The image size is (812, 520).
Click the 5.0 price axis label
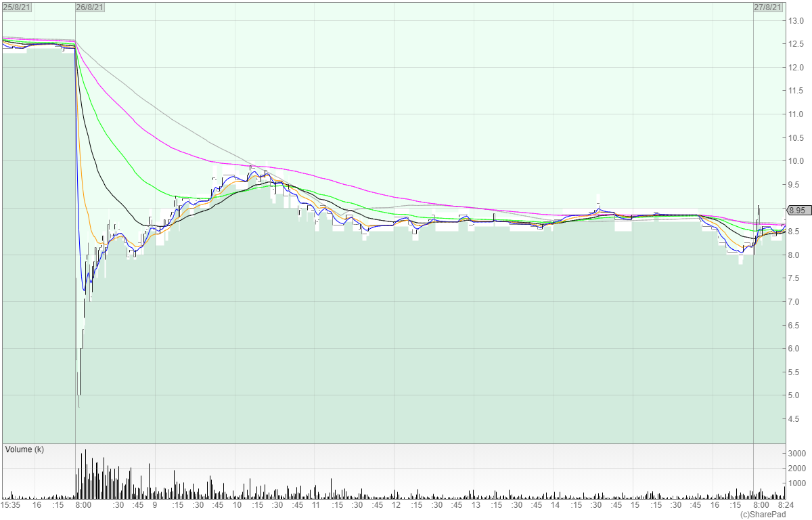794,395
